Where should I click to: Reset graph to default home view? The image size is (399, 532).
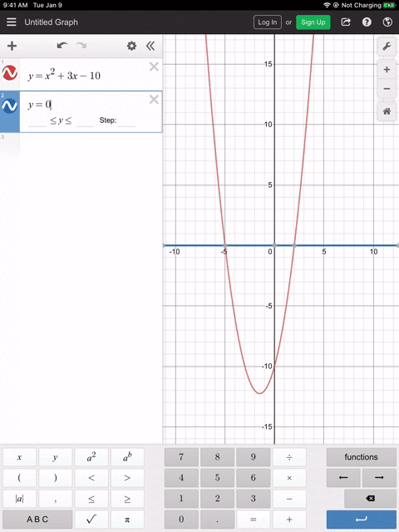(x=387, y=111)
